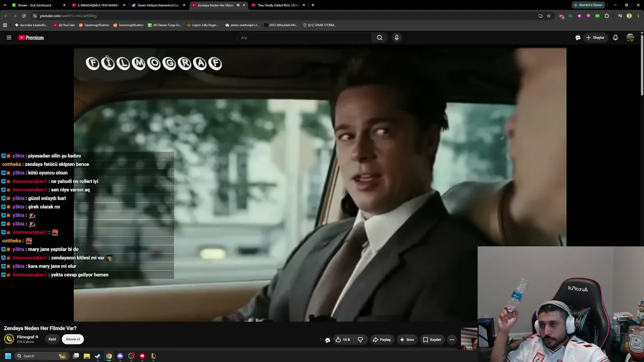Open Steam from the taskbar
This screenshot has height=362, width=644.
[98, 356]
